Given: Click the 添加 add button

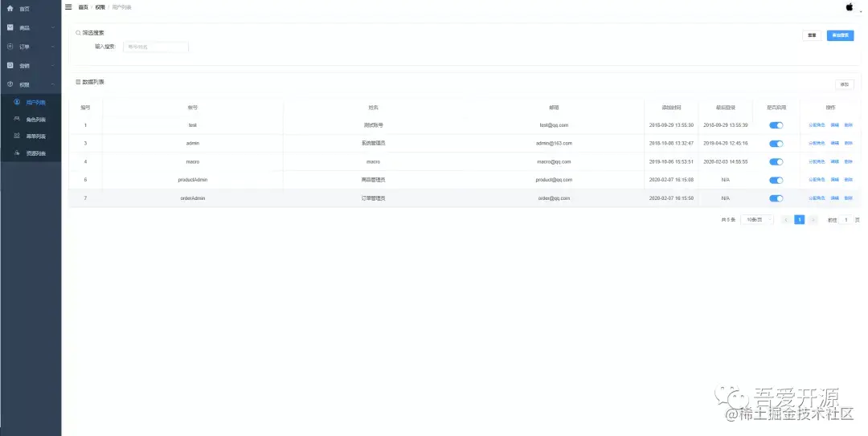Looking at the screenshot, I should [x=844, y=84].
